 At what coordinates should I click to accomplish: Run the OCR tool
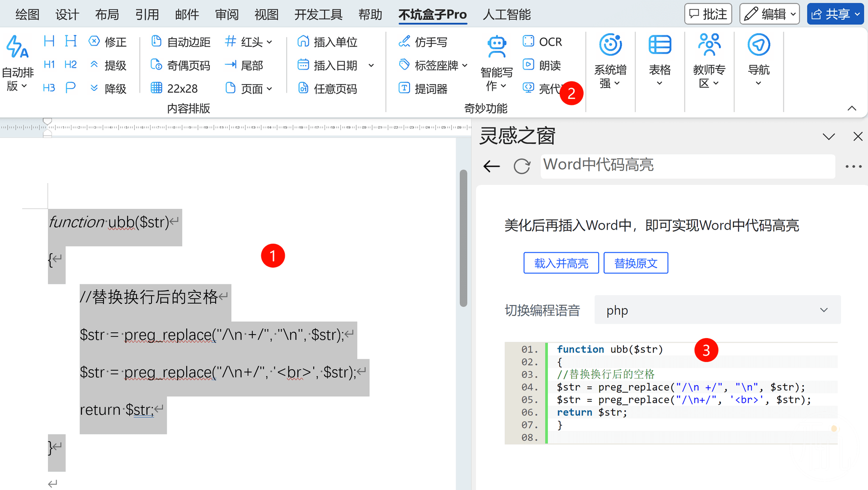(542, 42)
